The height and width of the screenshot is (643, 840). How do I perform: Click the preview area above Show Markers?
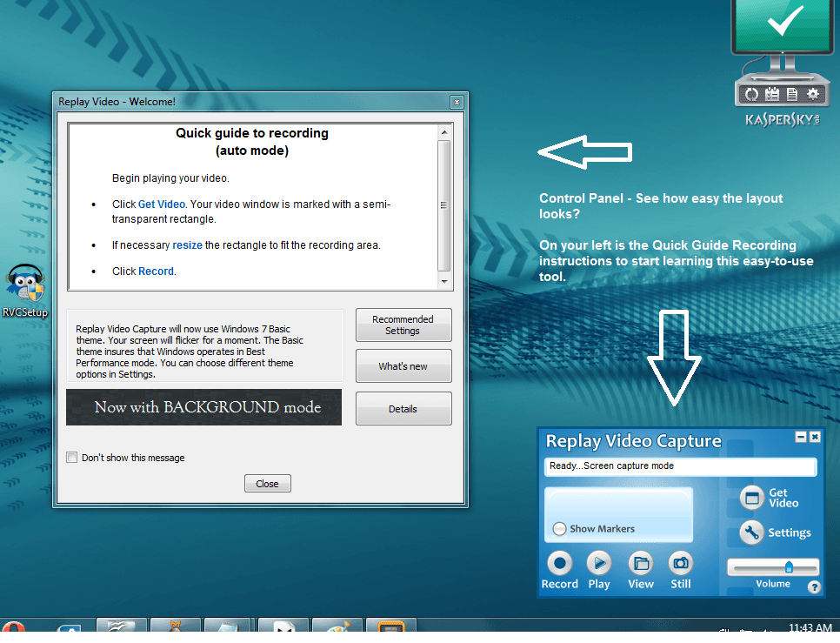point(619,504)
